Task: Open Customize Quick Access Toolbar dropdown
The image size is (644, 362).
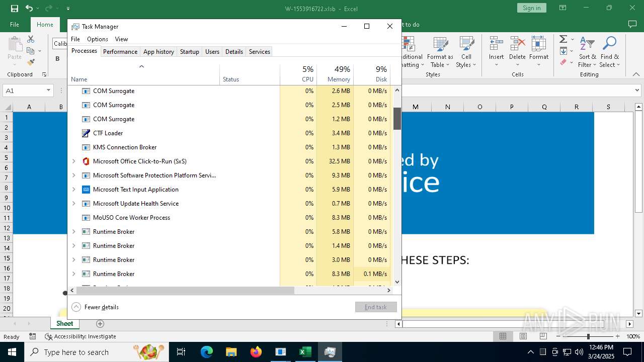Action: click(x=68, y=8)
